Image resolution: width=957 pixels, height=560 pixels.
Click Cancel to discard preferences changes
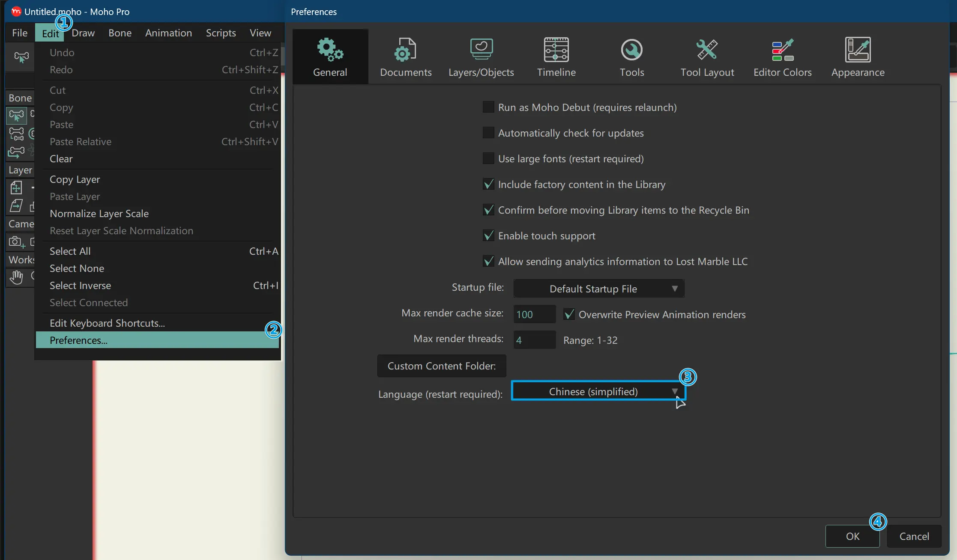point(914,536)
